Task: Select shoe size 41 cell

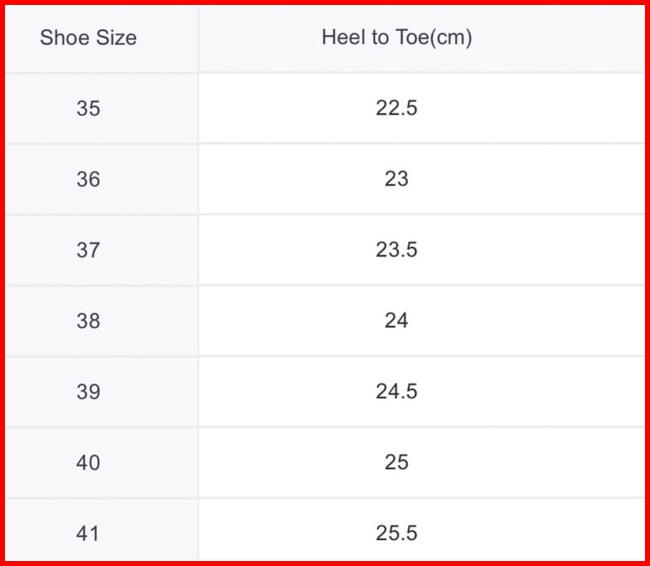Action: [88, 533]
